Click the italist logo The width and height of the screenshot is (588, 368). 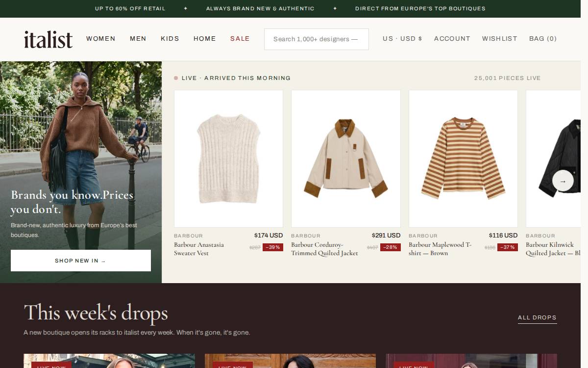pos(48,39)
